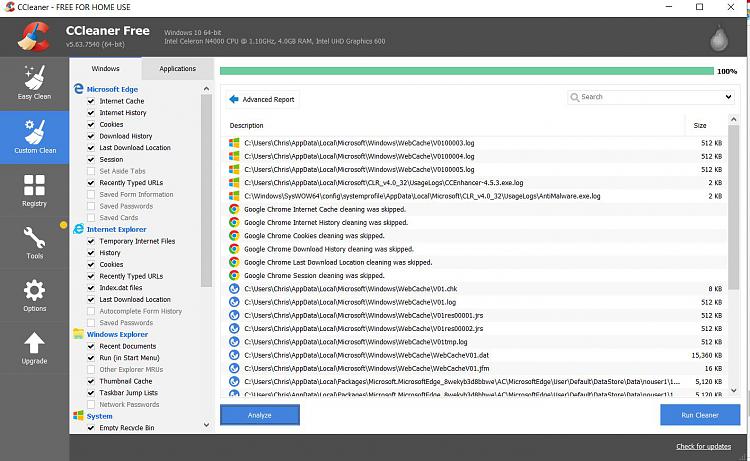Click the Windows Explorer folder icon

point(78,334)
